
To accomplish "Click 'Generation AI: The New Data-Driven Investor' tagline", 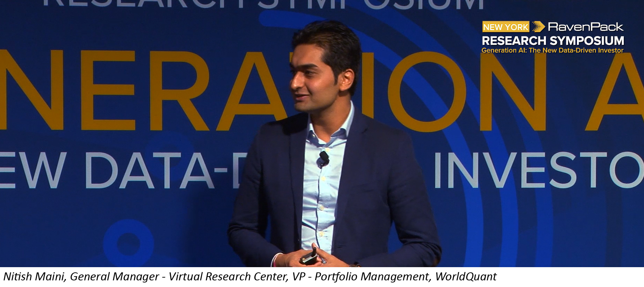I will click(552, 51).
